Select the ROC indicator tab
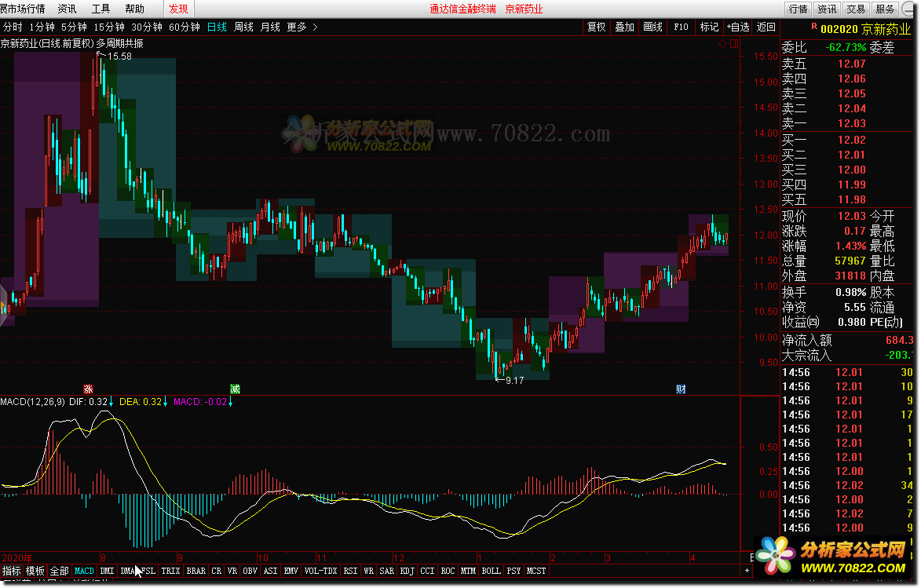Screen dimensions: 921x588 click(x=448, y=571)
